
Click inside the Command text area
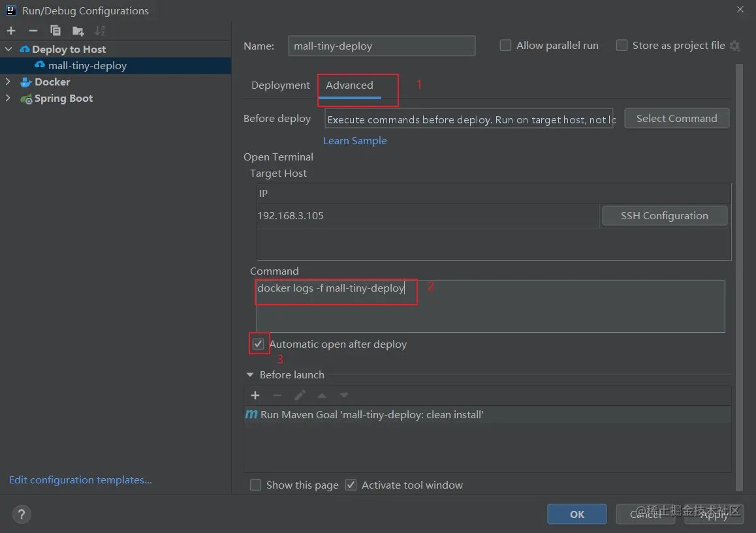(490, 307)
